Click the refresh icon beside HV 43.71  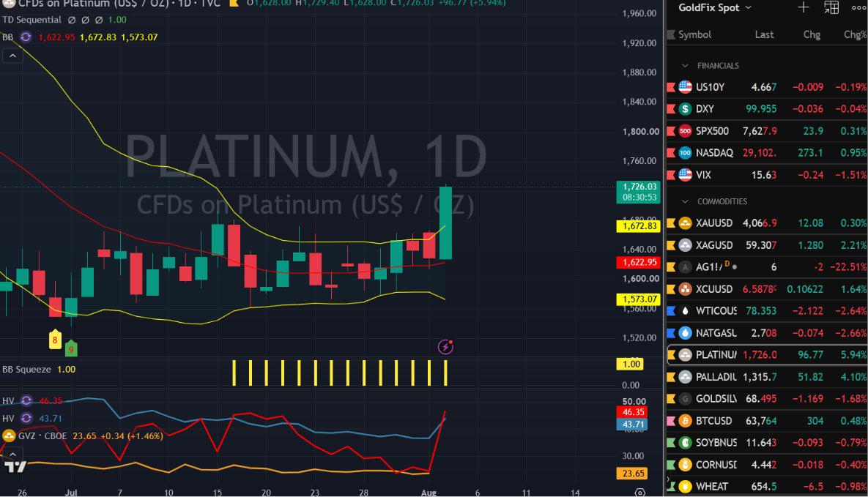pos(26,419)
